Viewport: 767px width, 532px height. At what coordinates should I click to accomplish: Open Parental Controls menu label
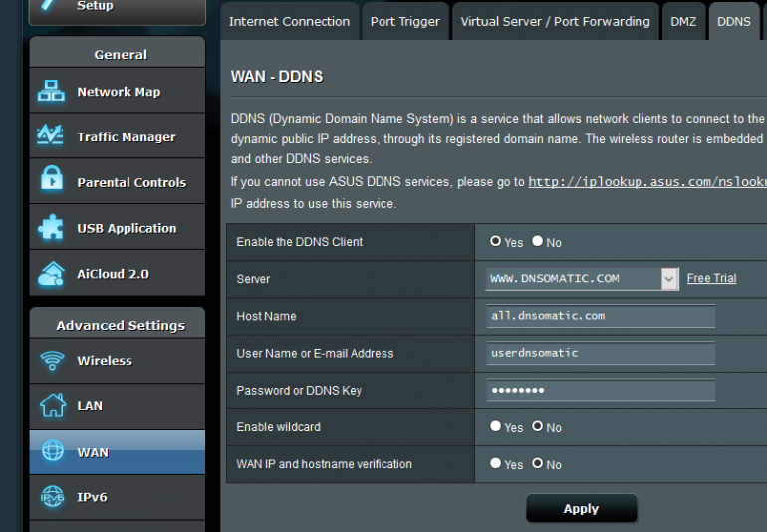[x=131, y=182]
